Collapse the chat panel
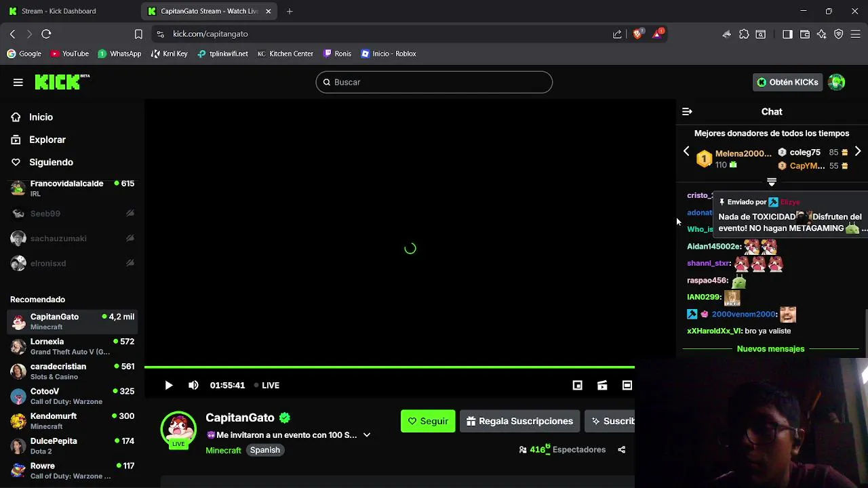The width and height of the screenshot is (868, 488). click(687, 112)
